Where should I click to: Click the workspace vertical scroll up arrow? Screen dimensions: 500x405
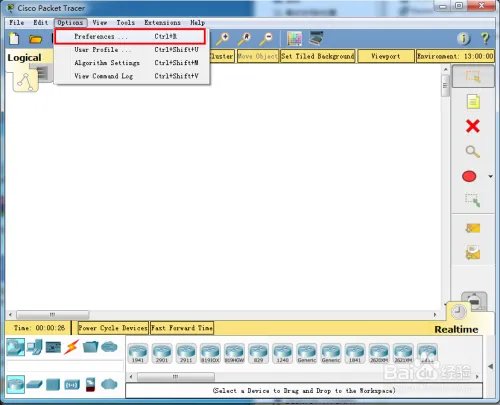(446, 69)
